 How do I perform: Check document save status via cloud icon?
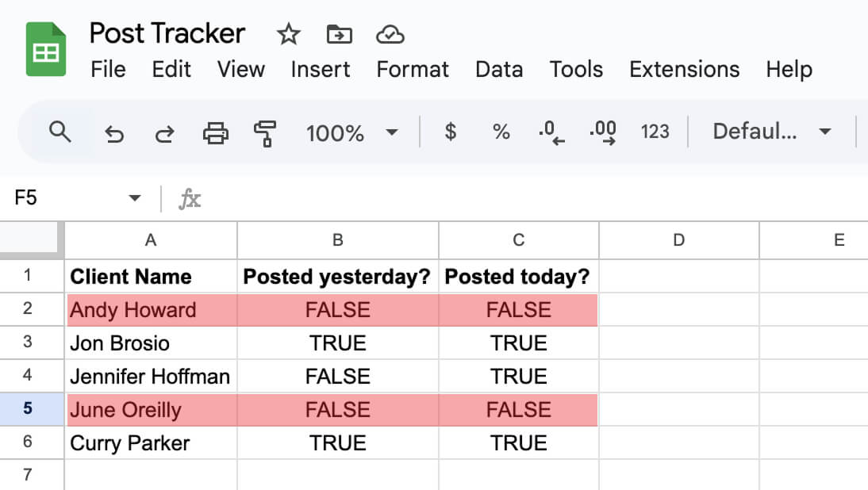click(390, 35)
